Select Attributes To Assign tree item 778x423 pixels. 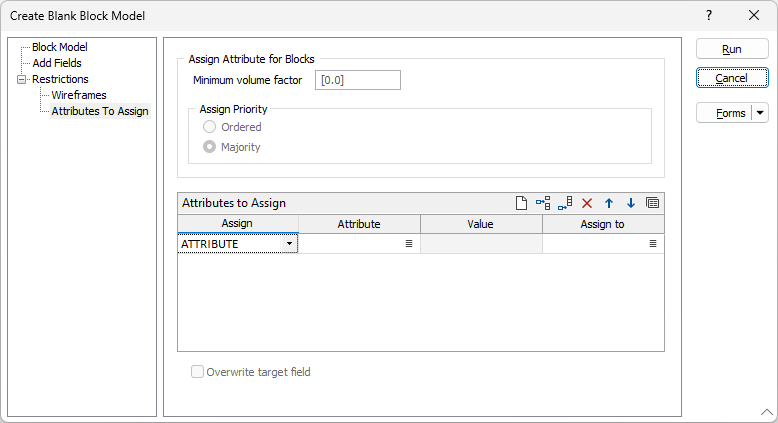(100, 111)
